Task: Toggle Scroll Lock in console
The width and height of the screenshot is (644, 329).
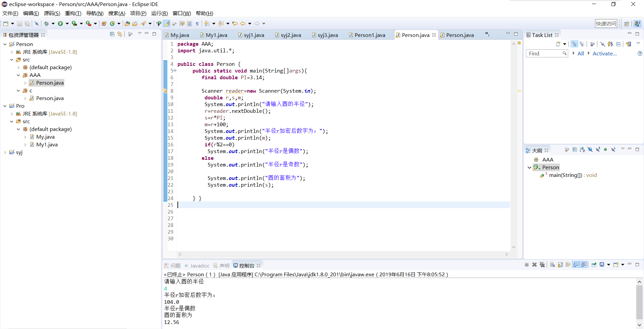Action: (560, 265)
